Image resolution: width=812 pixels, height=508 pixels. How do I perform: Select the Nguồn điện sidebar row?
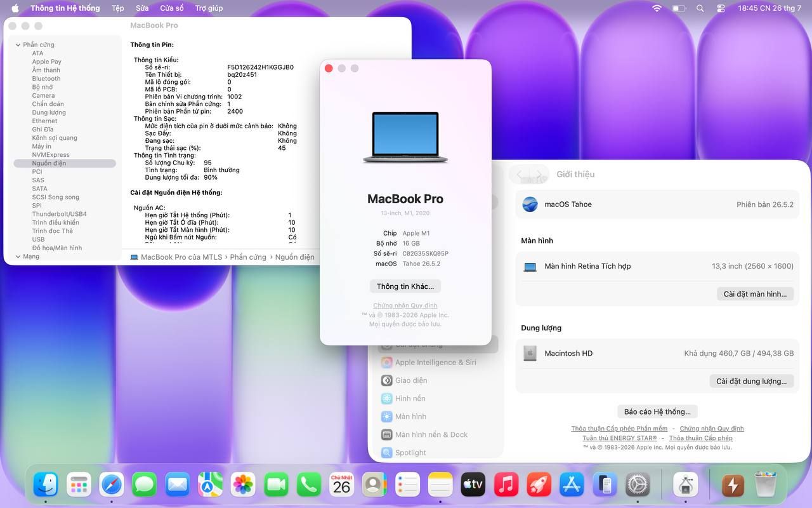coord(65,163)
